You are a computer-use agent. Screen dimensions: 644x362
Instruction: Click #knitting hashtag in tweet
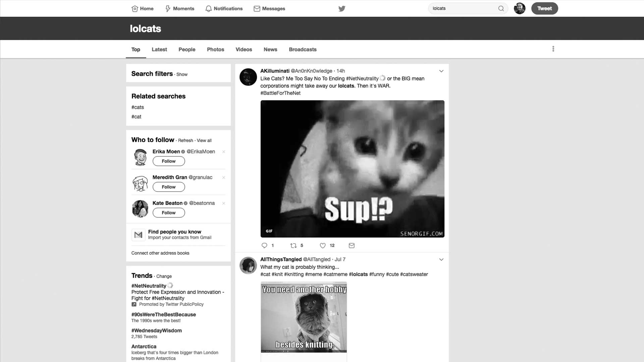[294, 274]
